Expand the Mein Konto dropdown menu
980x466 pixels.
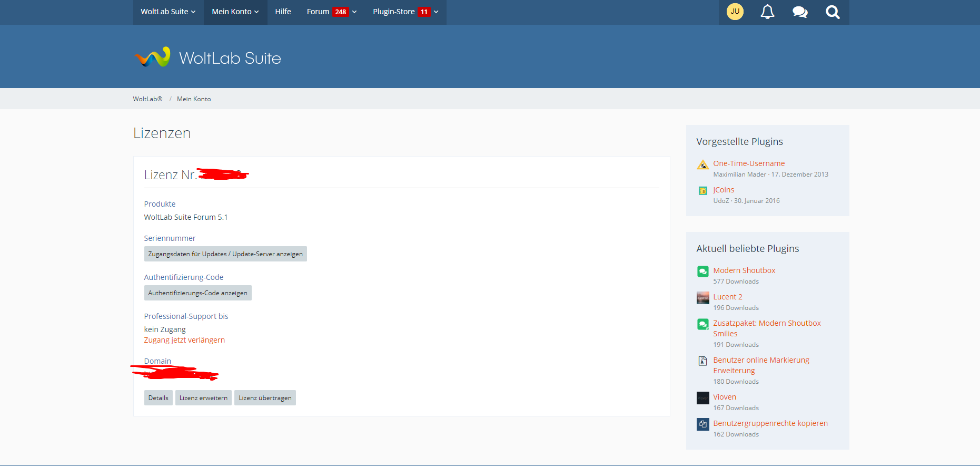click(235, 12)
